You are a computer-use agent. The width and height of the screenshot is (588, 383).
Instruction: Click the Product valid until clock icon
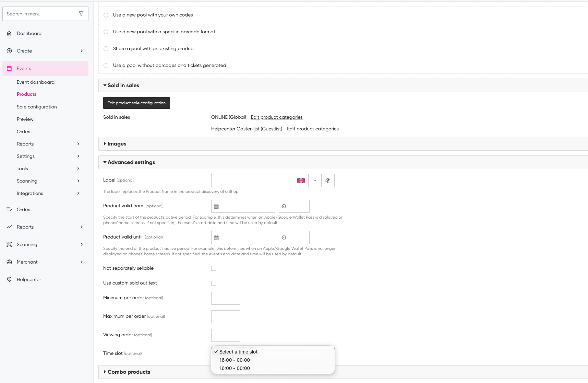point(284,237)
